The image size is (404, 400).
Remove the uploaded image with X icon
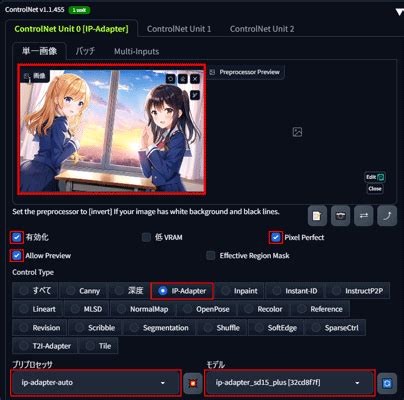point(195,79)
